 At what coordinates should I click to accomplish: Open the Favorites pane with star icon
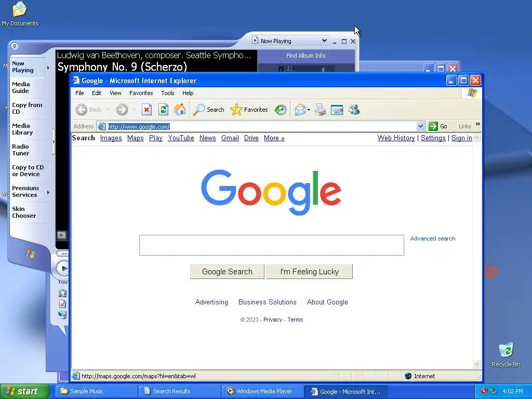pos(249,110)
